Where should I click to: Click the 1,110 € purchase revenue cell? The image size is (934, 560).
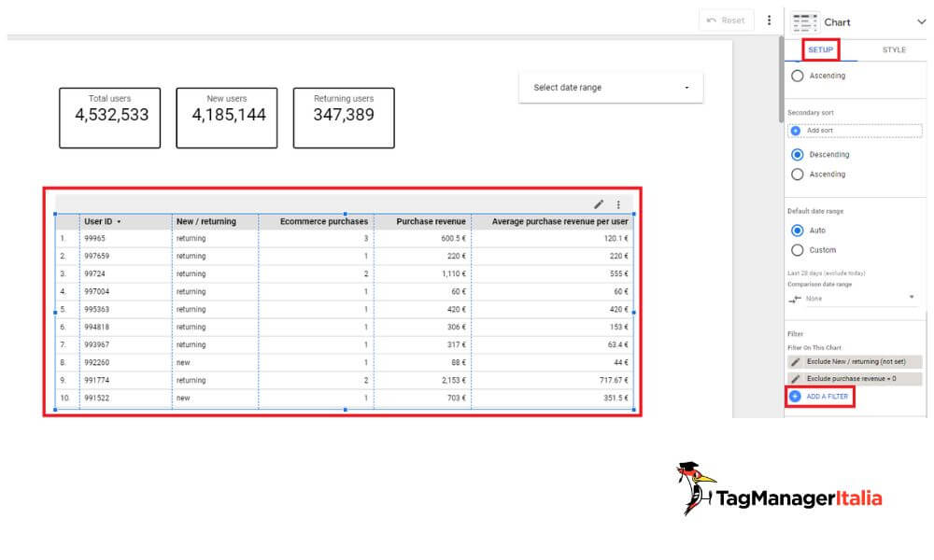[x=454, y=273]
